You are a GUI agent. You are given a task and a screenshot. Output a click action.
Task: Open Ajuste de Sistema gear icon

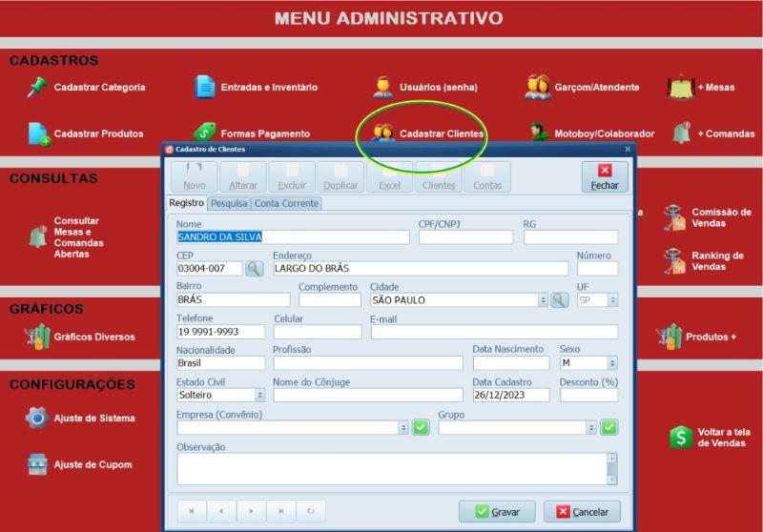point(37,418)
